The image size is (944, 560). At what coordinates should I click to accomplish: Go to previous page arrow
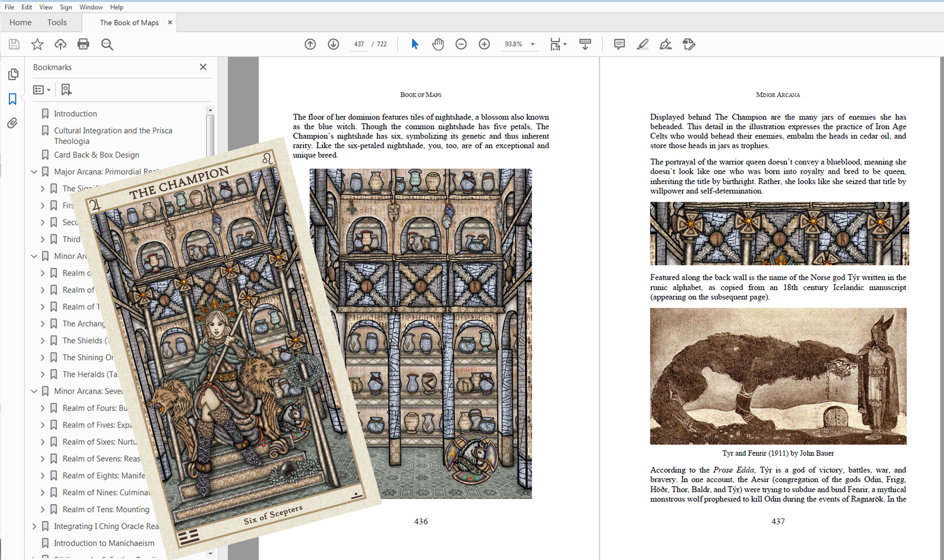(x=310, y=44)
